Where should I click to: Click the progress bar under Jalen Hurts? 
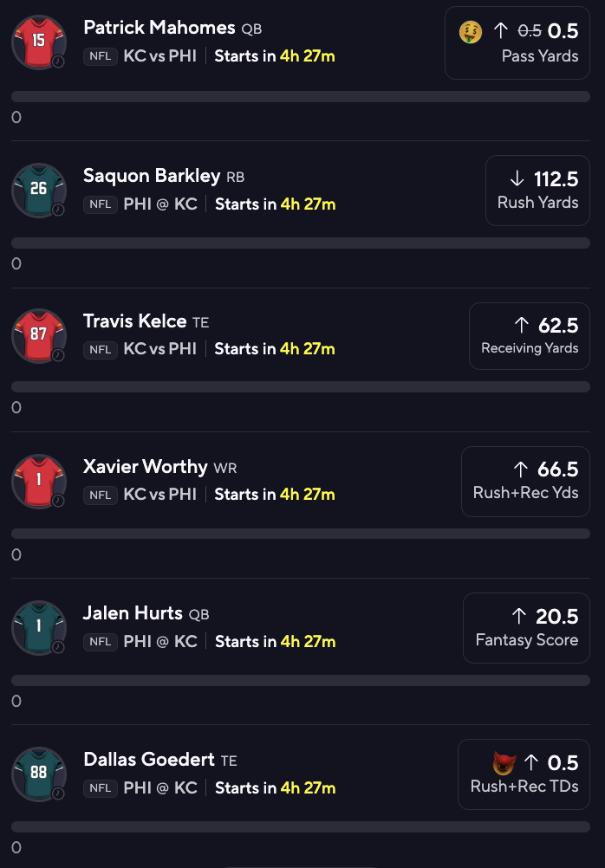tap(301, 680)
